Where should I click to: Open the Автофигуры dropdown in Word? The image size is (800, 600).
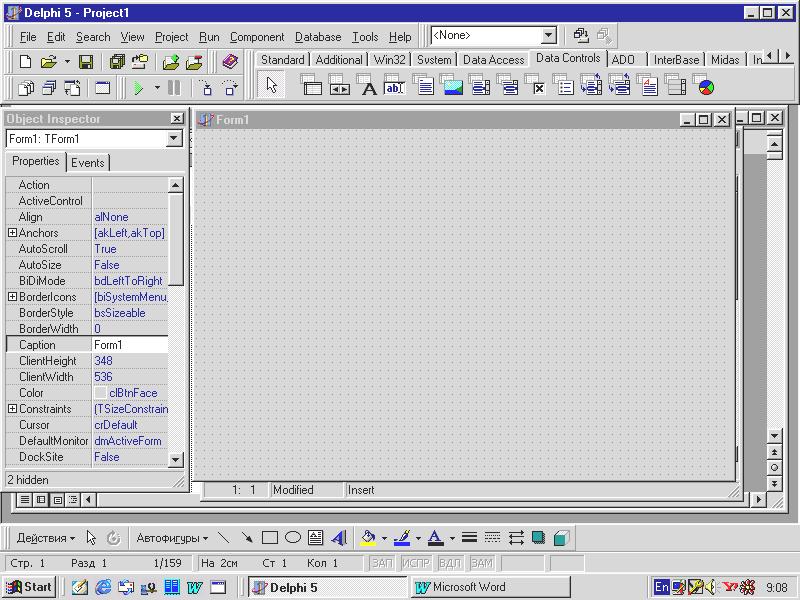172,538
